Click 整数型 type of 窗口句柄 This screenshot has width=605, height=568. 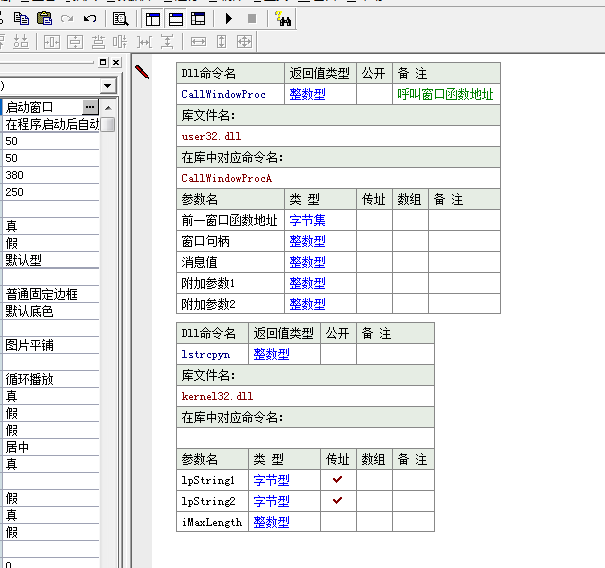308,241
